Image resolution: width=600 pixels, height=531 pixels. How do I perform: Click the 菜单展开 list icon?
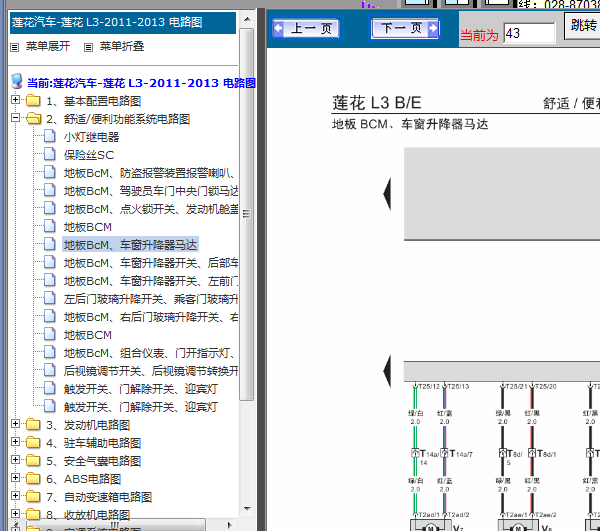click(x=15, y=47)
